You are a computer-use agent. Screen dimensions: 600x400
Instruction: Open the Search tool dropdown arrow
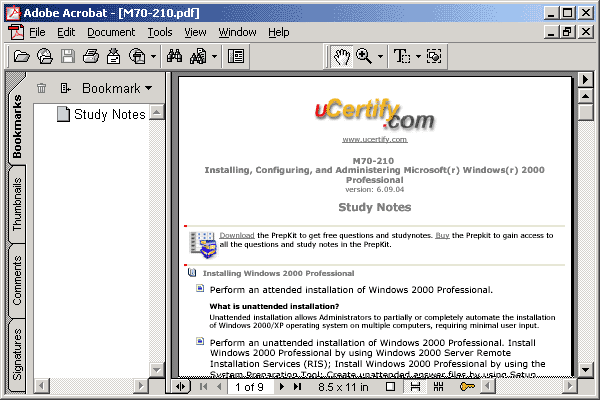214,57
